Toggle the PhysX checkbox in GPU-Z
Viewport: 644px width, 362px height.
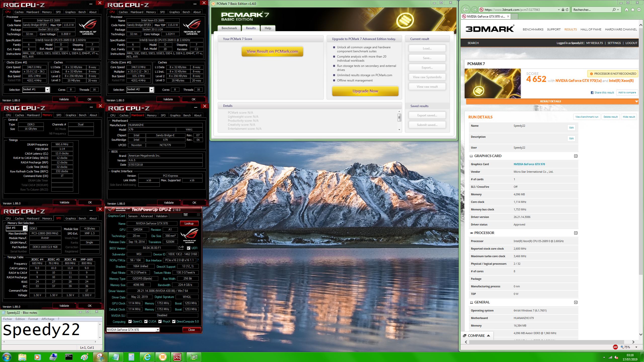[x=160, y=322]
